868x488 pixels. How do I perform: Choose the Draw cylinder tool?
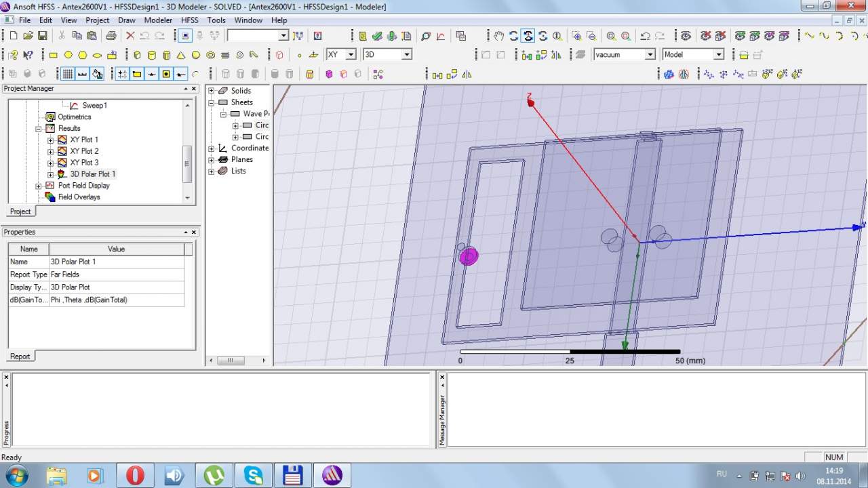[151, 55]
